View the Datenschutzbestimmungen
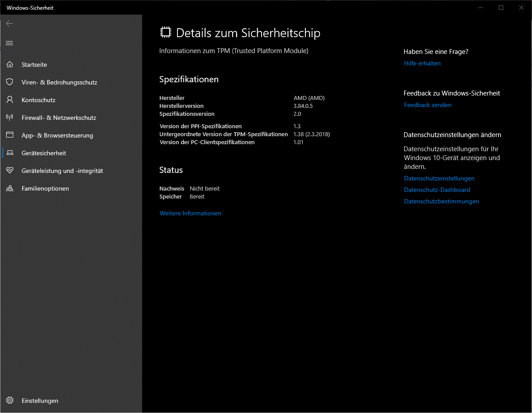 point(441,201)
